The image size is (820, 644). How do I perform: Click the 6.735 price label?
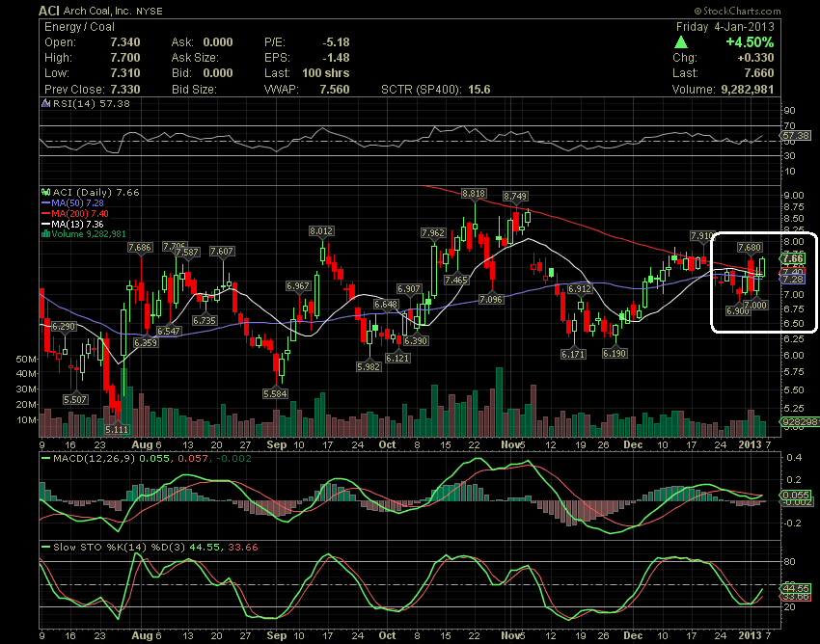[204, 320]
